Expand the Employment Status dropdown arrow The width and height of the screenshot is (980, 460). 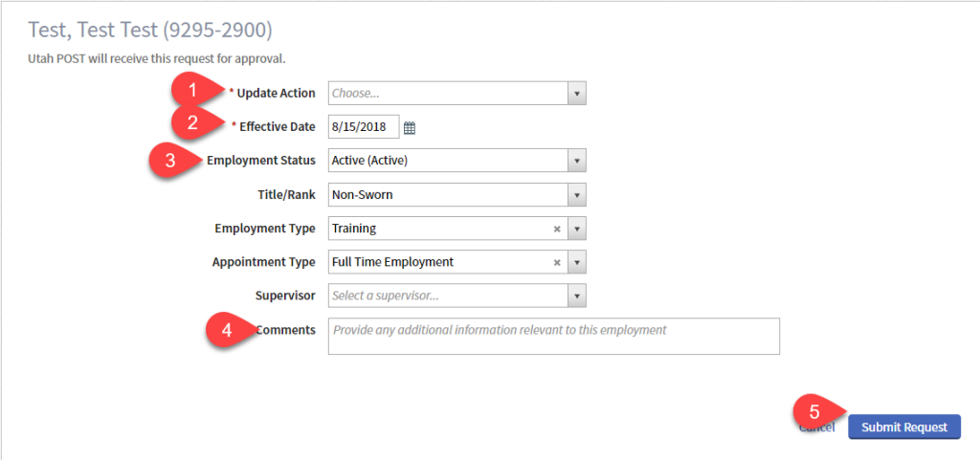pyautogui.click(x=576, y=161)
